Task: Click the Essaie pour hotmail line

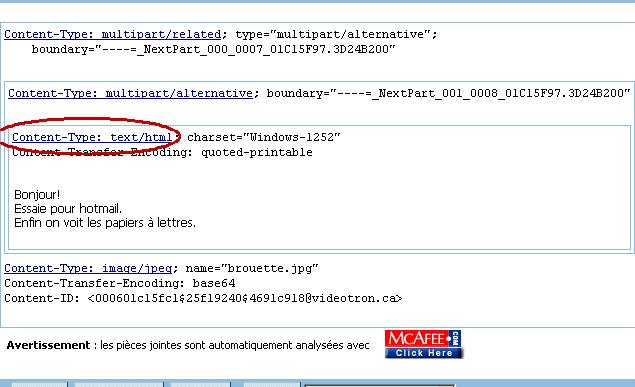Action: coord(68,209)
